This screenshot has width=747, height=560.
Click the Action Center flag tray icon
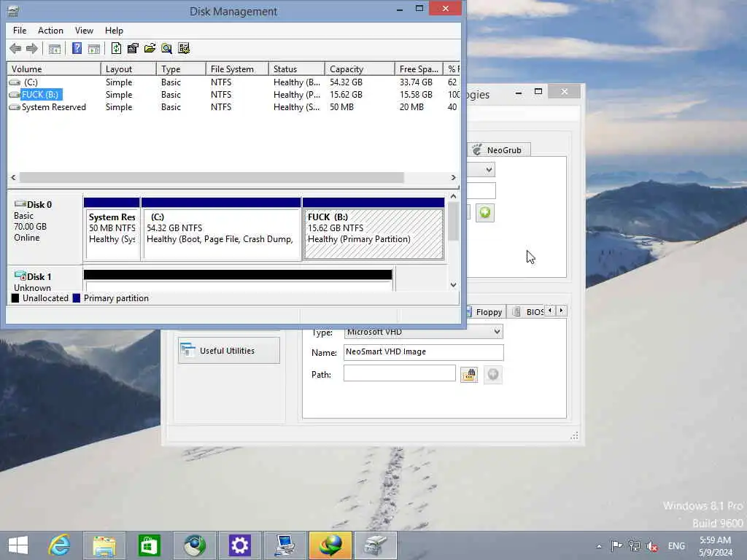[616, 546]
